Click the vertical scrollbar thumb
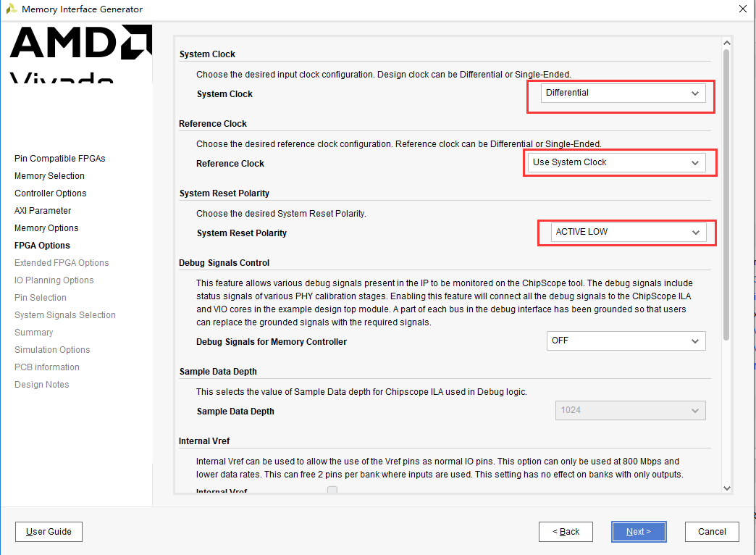This screenshot has height=555, width=756. pyautogui.click(x=726, y=195)
